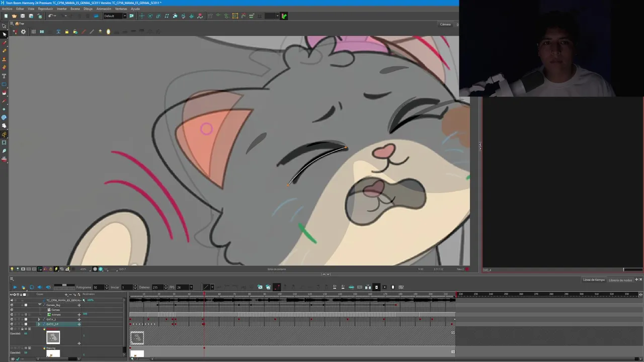Viewport: 644px width, 362px height.
Task: Click plus button on Animatic layer
Action: pos(79,315)
